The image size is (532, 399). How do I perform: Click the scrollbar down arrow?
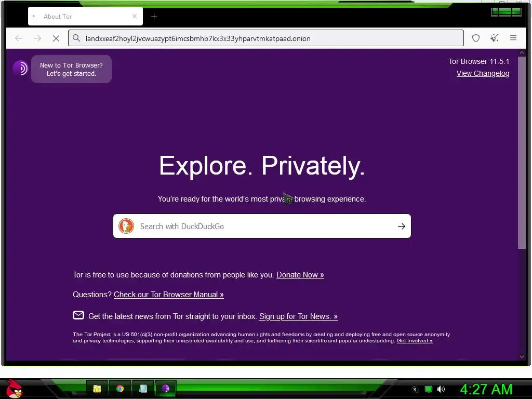522,356
